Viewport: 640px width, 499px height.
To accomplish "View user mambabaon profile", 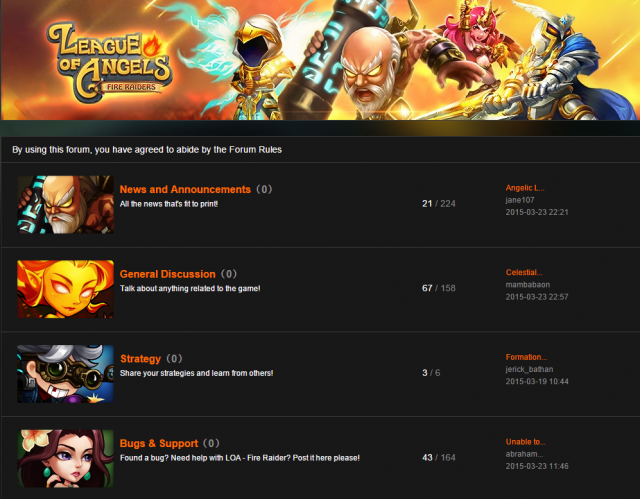I will pos(528,284).
